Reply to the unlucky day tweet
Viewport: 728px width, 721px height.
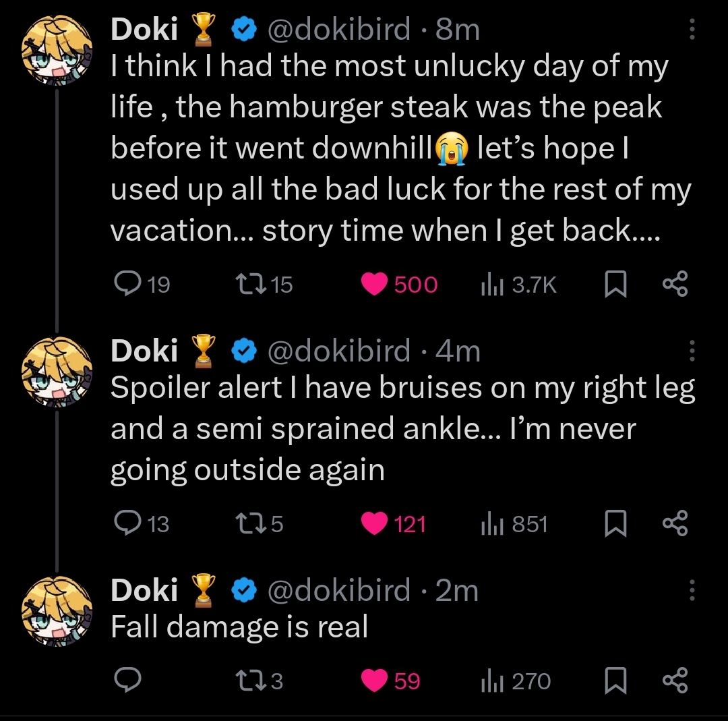click(x=127, y=285)
